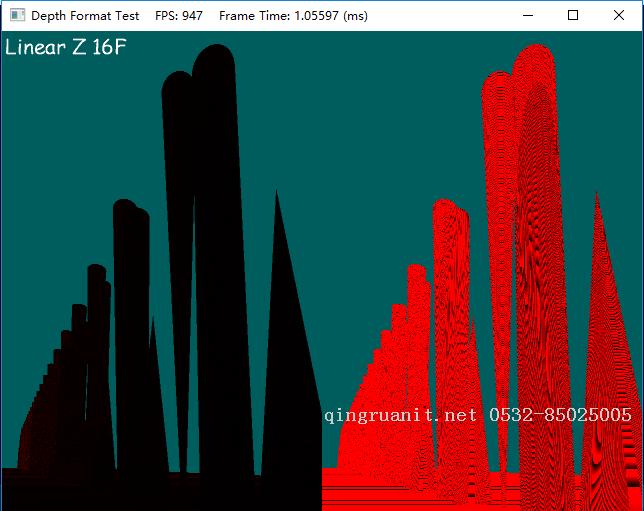This screenshot has height=511, width=644.
Task: Click the FPS: 947 readout
Action: tap(179, 15)
